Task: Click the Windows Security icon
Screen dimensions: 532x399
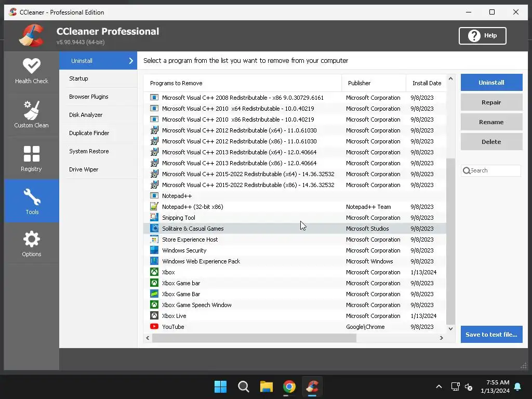Action: point(154,250)
